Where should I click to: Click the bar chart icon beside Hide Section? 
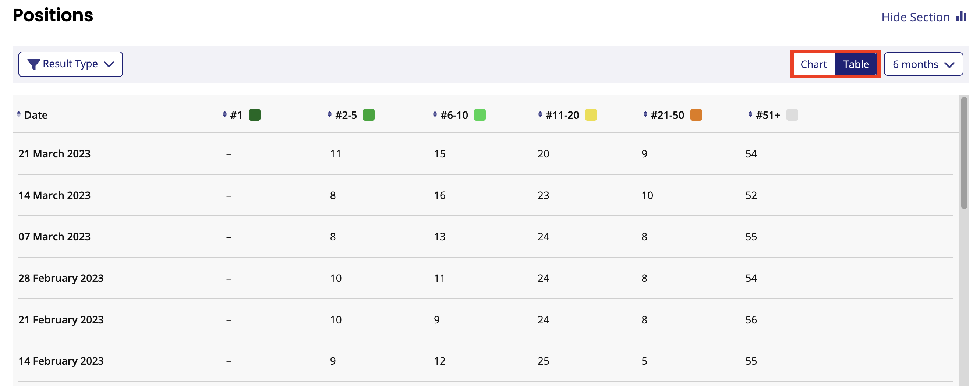[x=961, y=16]
